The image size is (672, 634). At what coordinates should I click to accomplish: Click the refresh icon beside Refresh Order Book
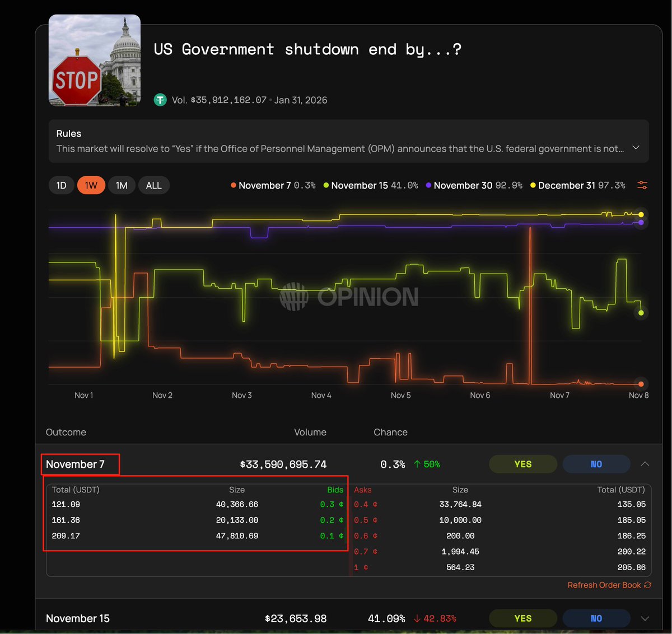[647, 585]
